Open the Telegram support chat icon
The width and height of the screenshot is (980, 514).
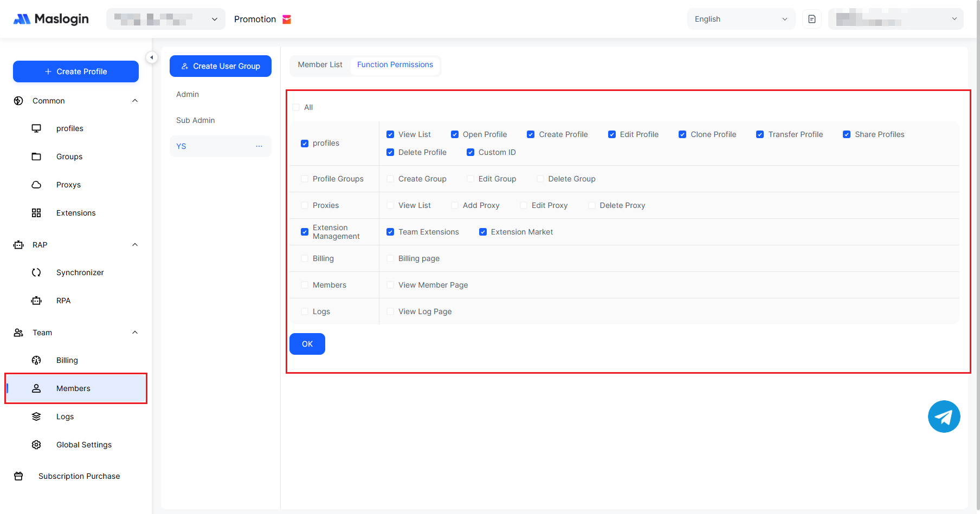(x=944, y=417)
